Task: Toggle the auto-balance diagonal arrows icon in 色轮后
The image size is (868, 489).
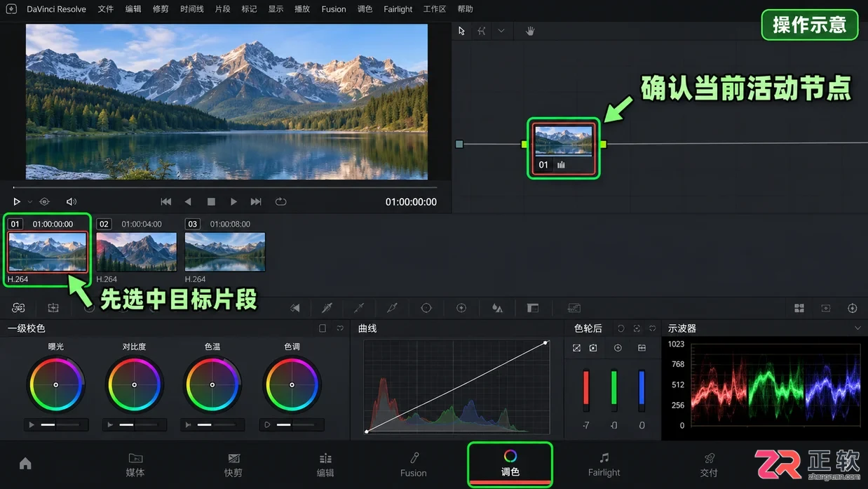Action: click(577, 348)
